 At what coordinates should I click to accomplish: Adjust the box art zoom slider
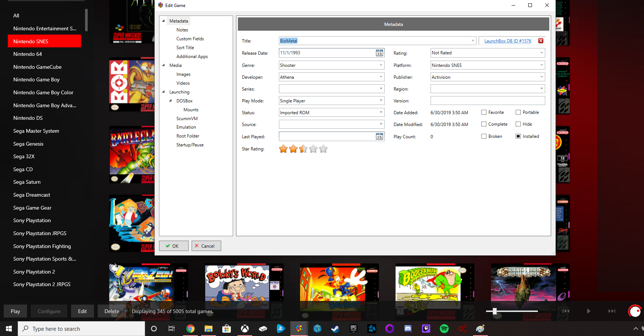coord(495,311)
